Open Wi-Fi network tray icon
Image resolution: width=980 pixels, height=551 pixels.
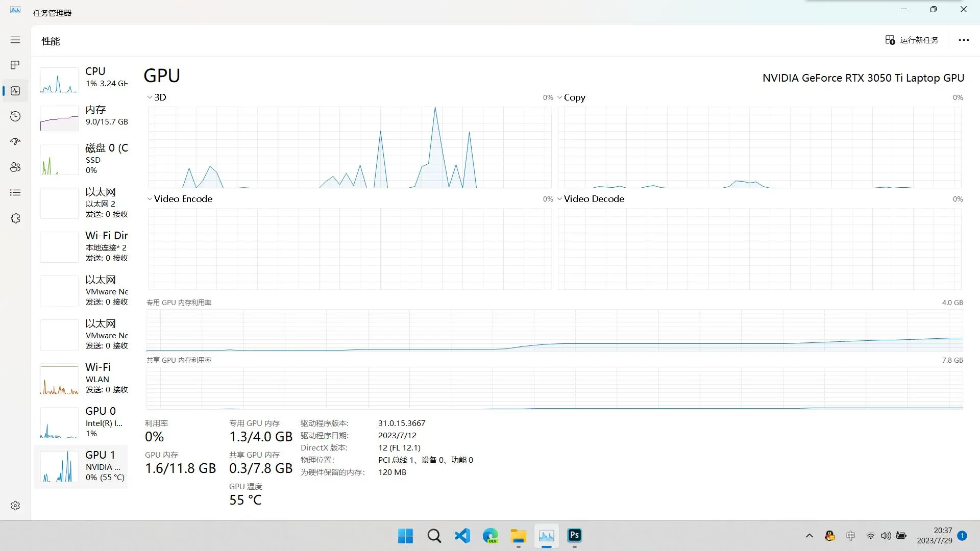pyautogui.click(x=871, y=536)
